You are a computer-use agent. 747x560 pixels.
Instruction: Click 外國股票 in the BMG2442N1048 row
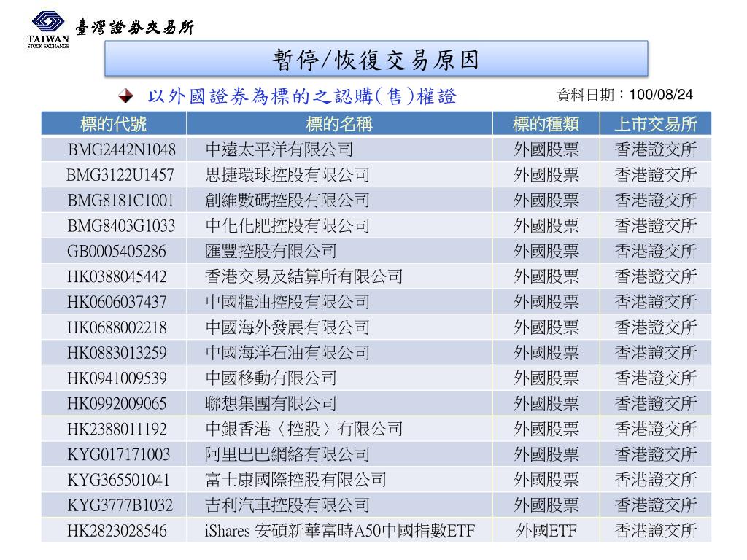[546, 149]
